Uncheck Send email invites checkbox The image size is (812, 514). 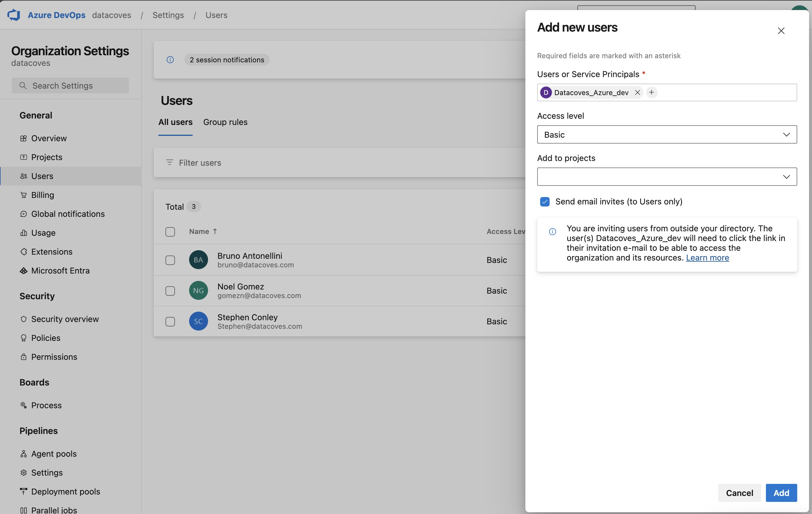pyautogui.click(x=545, y=201)
